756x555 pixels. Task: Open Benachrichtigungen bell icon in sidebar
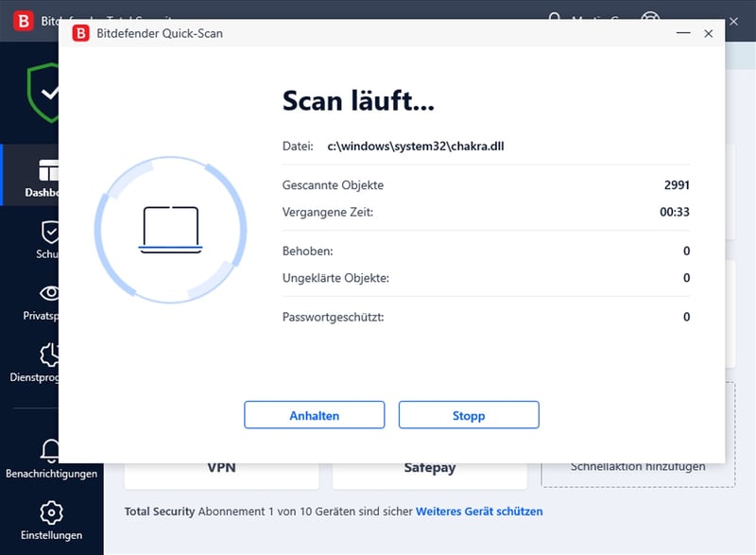50,451
